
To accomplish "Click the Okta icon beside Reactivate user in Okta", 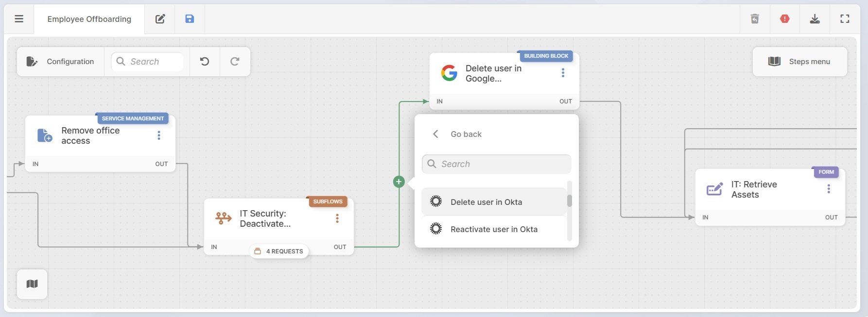I will click(436, 229).
